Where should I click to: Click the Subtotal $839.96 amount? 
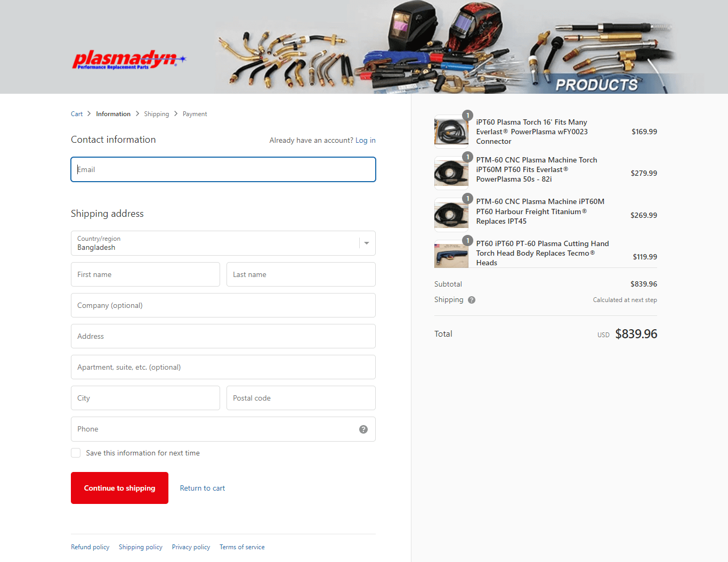tap(644, 284)
